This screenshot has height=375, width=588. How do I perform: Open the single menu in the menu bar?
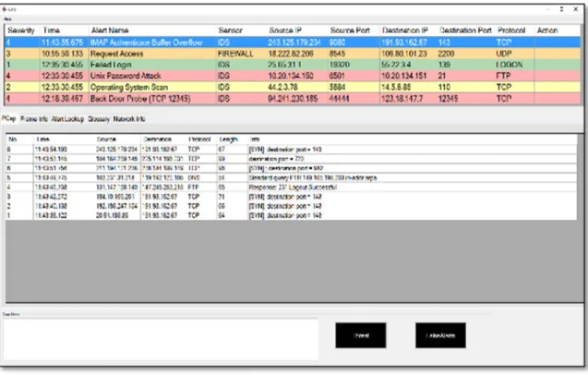coord(7,18)
